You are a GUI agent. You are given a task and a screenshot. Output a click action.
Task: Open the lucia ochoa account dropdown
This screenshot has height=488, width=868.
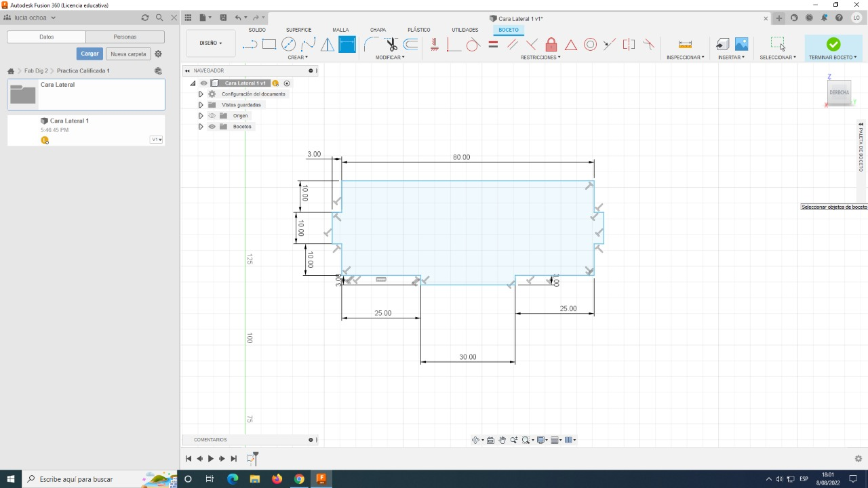(x=35, y=18)
